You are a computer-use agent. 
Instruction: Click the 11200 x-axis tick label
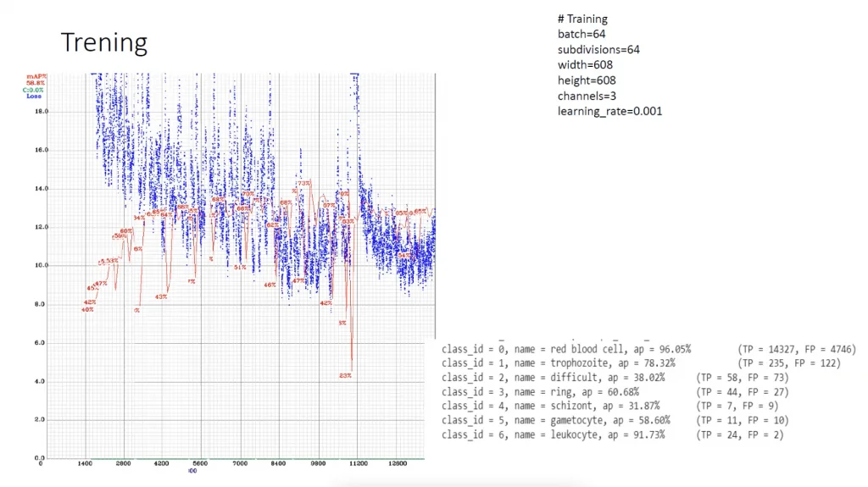coord(359,464)
